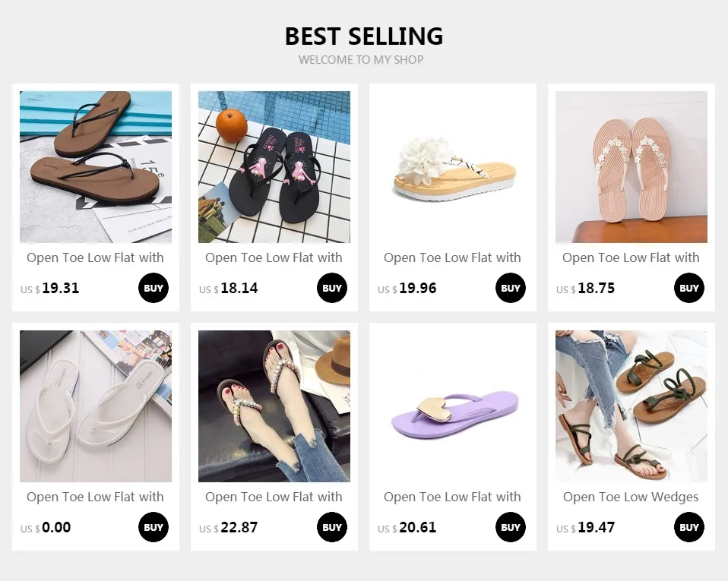Select purple flip flop with gold heart
Viewport: 728px width, 581px height.
coord(453,406)
